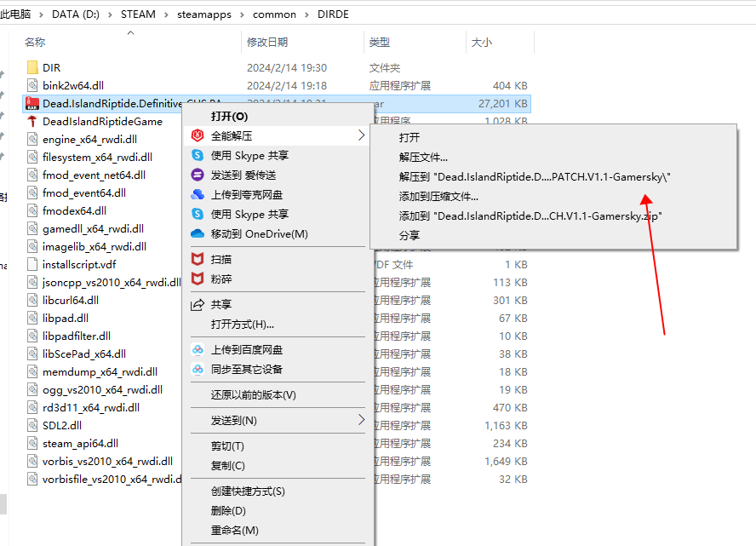Click the DIR folder icon

tap(32, 67)
